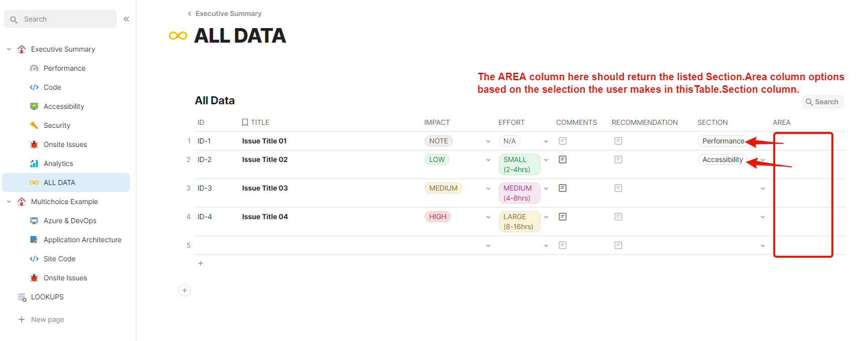Open comments icon for Issue Title 02
Screen dimensions: 868x341
[x=563, y=159]
